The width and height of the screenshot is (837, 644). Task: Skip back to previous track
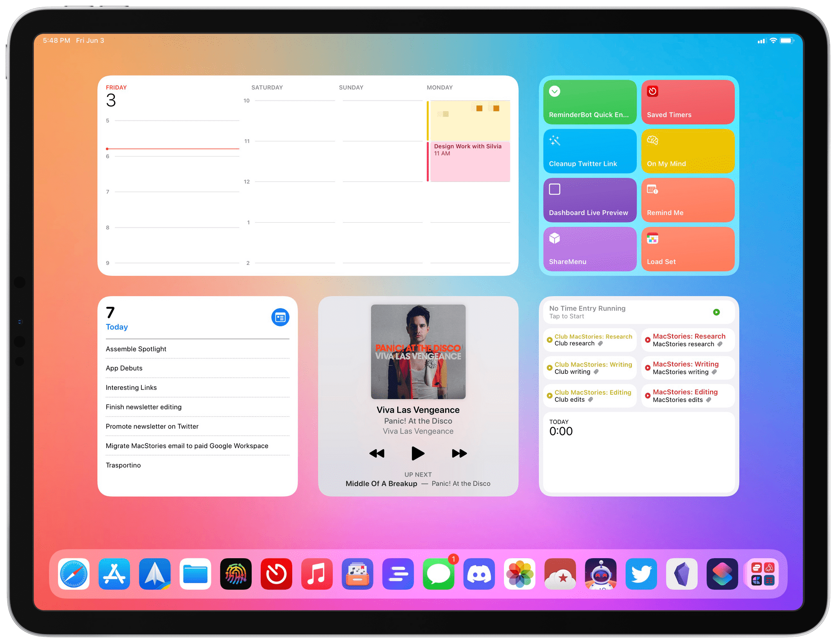(x=377, y=453)
